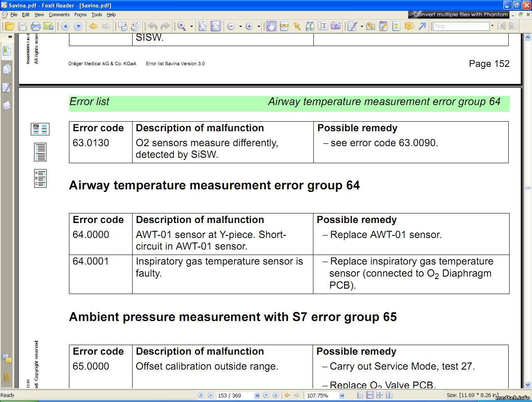The image size is (532, 402).
Task: Go to last page button in status bar
Action: pyautogui.click(x=275, y=395)
